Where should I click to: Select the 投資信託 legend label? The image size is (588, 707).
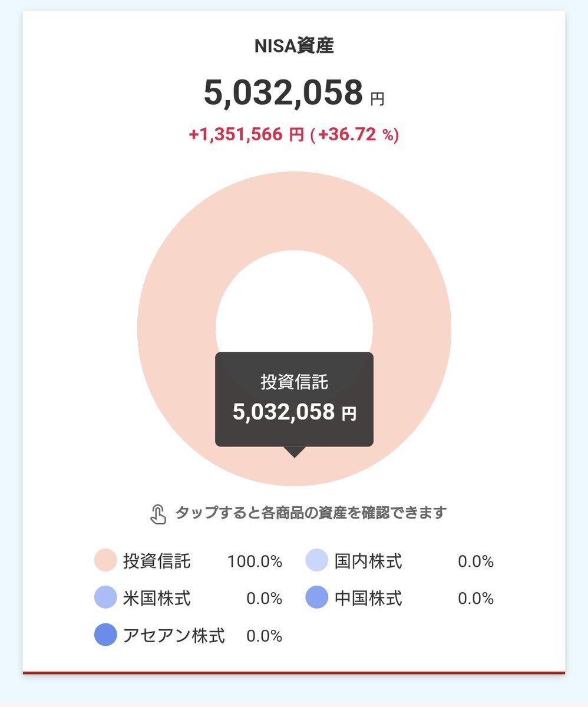157,561
